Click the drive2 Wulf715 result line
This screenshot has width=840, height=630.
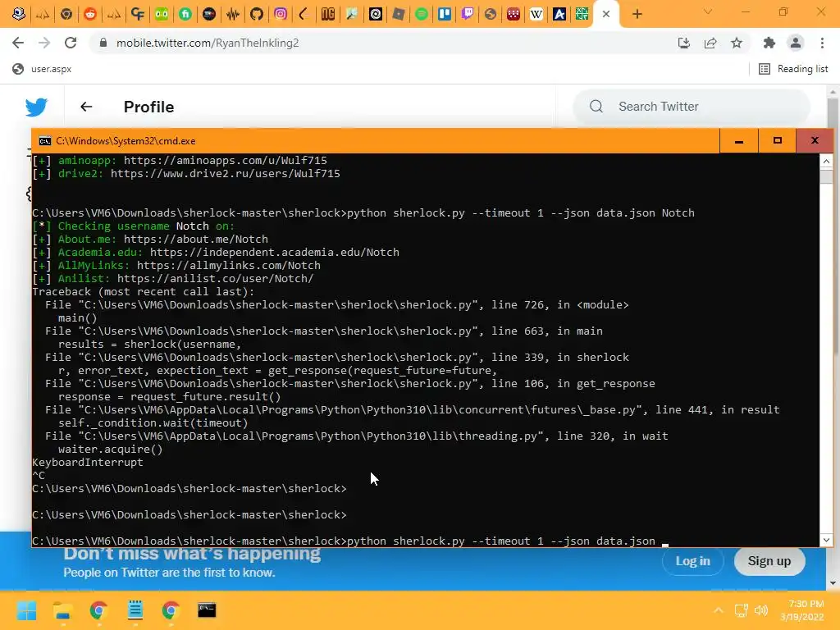point(186,174)
